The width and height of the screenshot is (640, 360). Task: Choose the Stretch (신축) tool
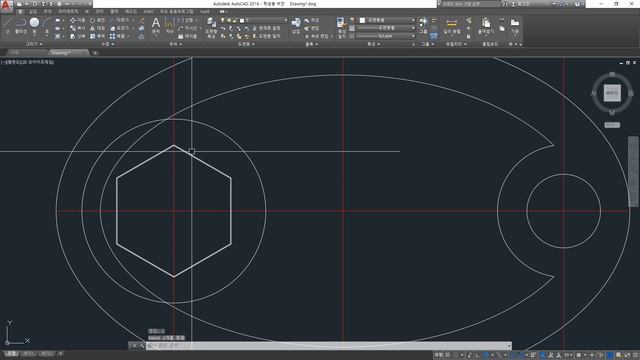pyautogui.click(x=77, y=36)
